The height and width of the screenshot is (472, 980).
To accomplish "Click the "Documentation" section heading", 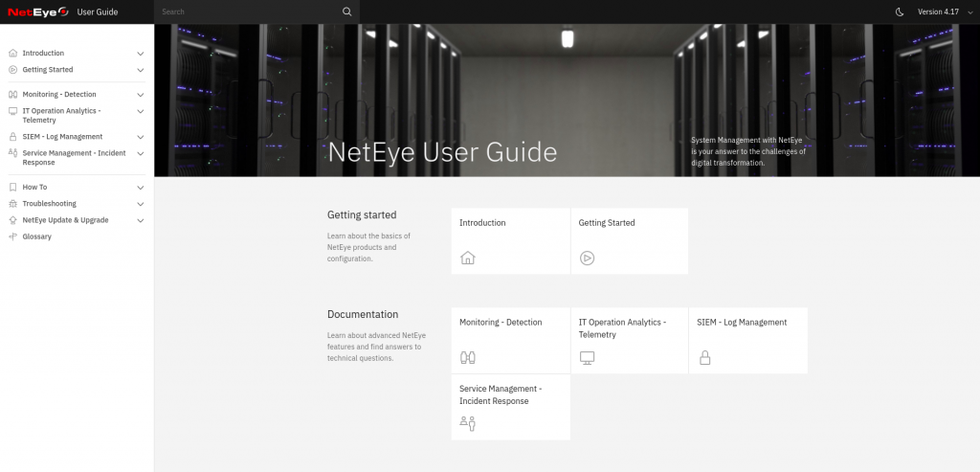I will (x=363, y=314).
